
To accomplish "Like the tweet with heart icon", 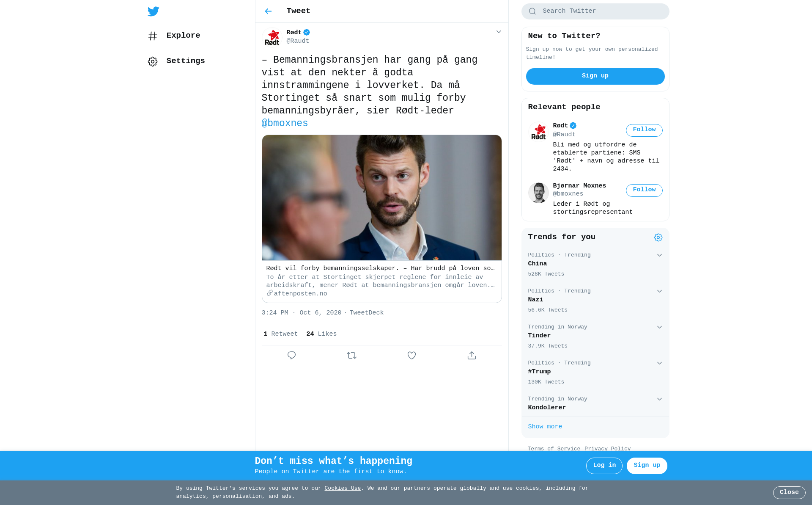I will click(x=411, y=356).
